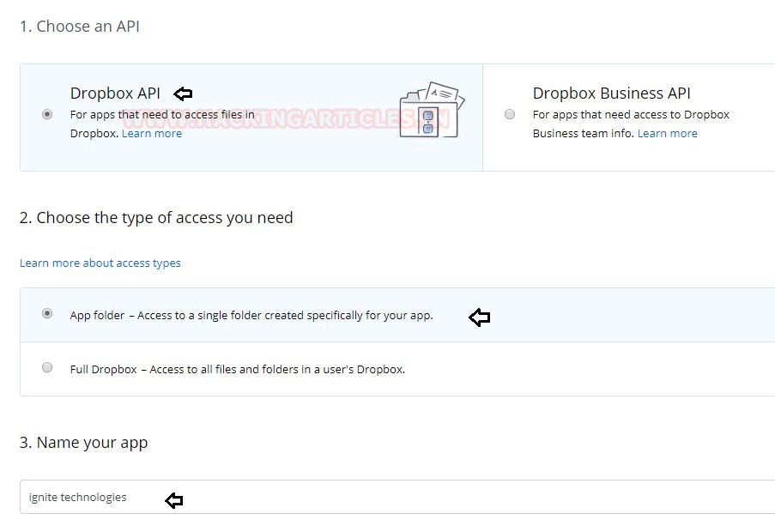
Task: Click the Full Dropbox description text
Action: click(238, 370)
